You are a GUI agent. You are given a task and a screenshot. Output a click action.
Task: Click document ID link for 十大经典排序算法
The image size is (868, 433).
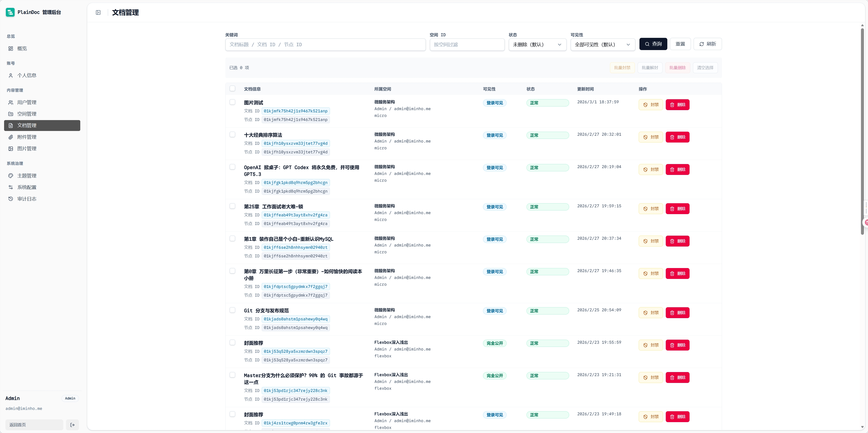coord(295,143)
